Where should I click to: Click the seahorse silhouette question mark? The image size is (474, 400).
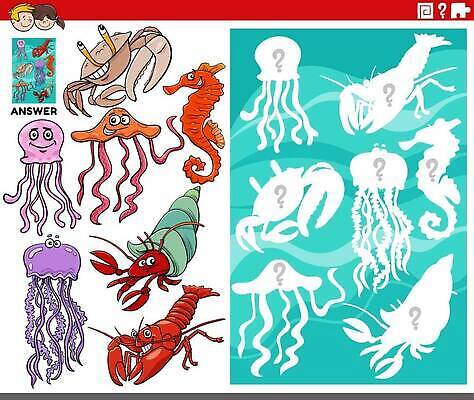point(431,170)
